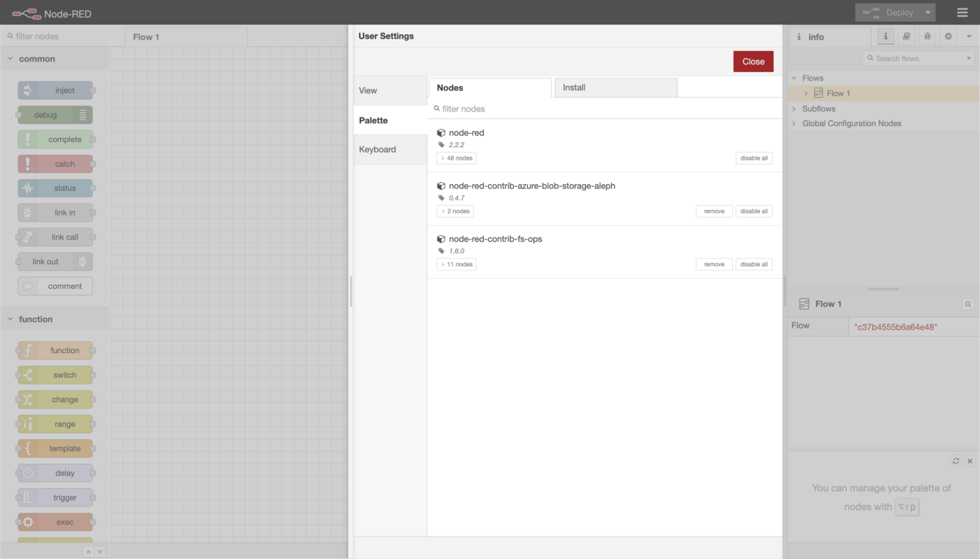Open the help book sidebar icon

[x=906, y=36]
